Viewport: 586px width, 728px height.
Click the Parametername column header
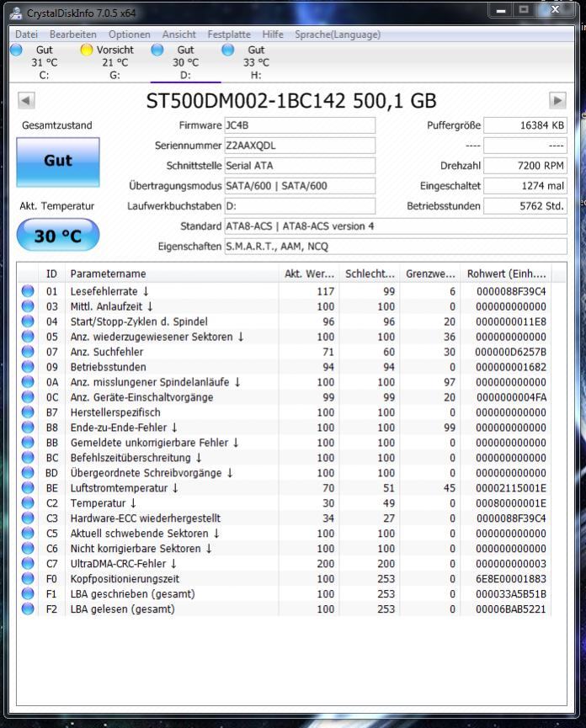(172, 274)
